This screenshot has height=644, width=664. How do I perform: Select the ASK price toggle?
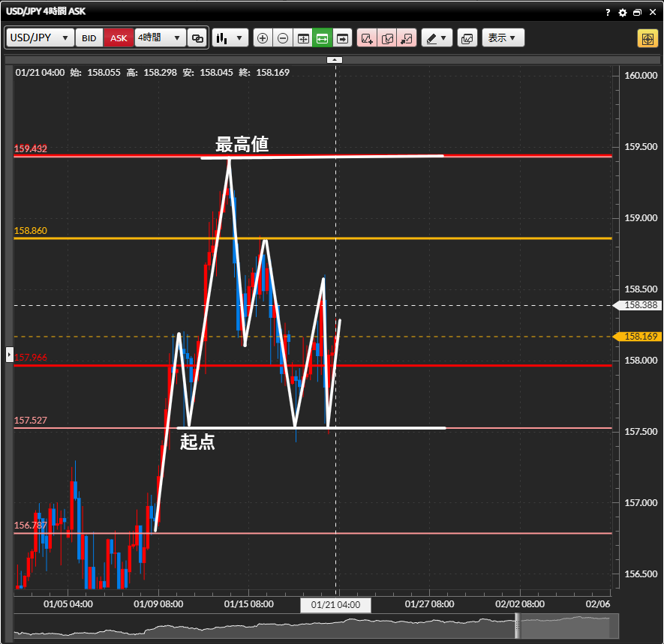119,38
